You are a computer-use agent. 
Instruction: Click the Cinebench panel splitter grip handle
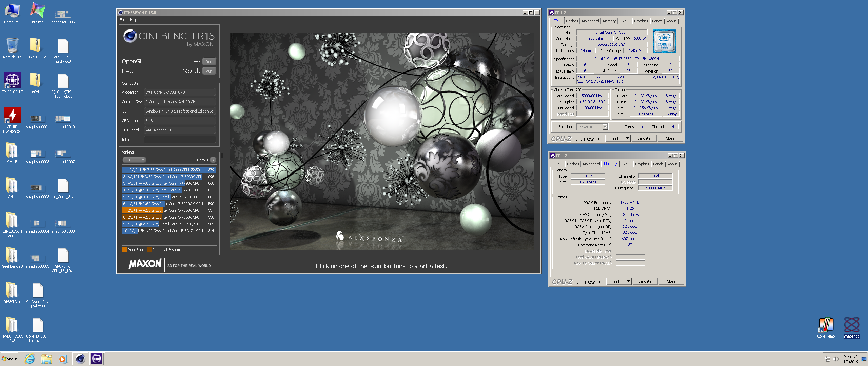pos(222,148)
